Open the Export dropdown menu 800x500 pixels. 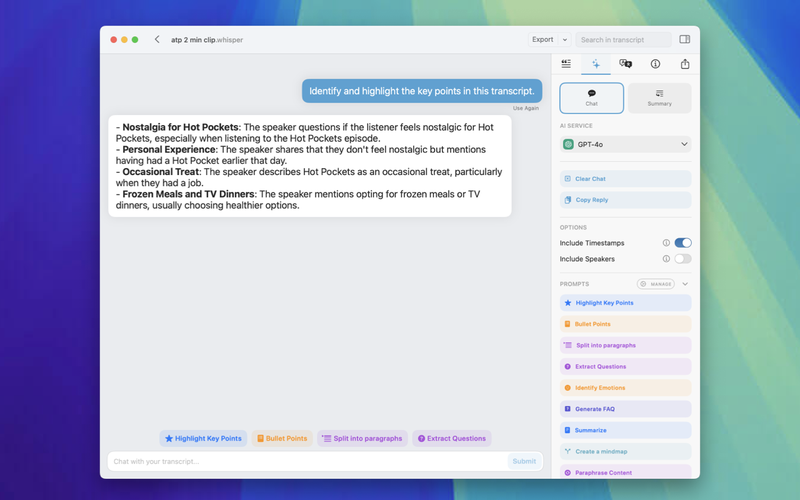(x=549, y=40)
